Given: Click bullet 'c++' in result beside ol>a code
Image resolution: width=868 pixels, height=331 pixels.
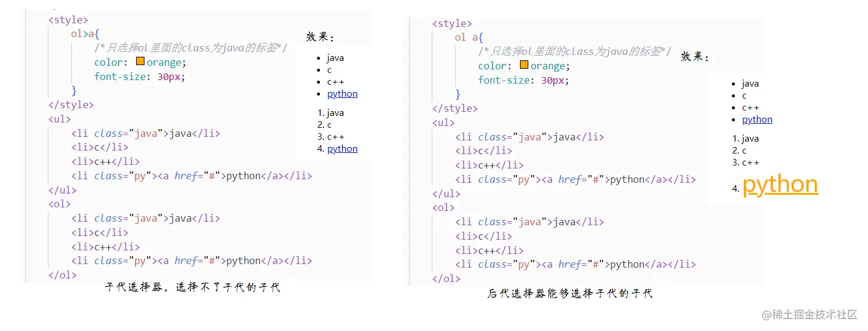Looking at the screenshot, I should click(335, 82).
